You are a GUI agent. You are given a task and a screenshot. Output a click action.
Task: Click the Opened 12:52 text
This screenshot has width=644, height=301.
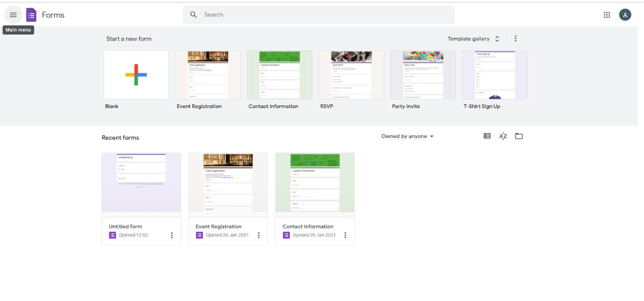(x=134, y=235)
